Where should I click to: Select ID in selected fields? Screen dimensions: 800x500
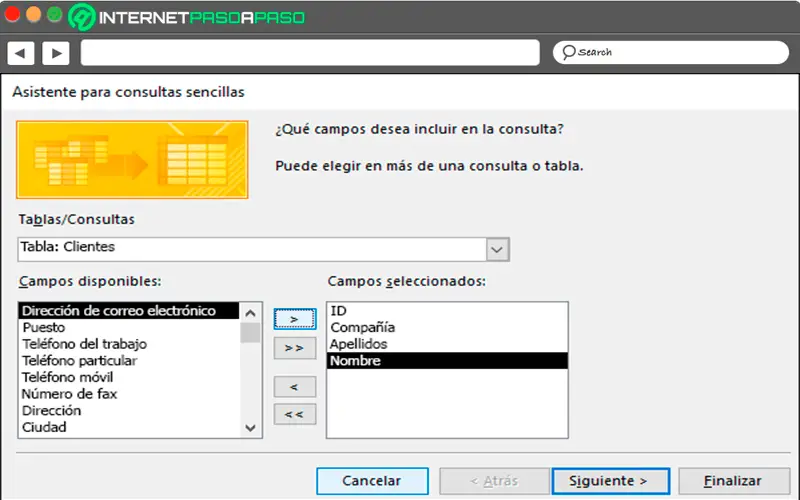coord(447,311)
